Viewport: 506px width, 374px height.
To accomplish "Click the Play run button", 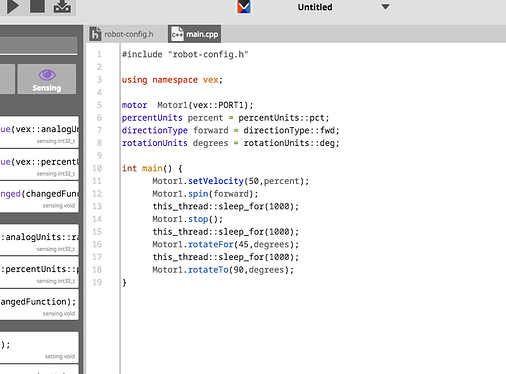I will pos(13,6).
